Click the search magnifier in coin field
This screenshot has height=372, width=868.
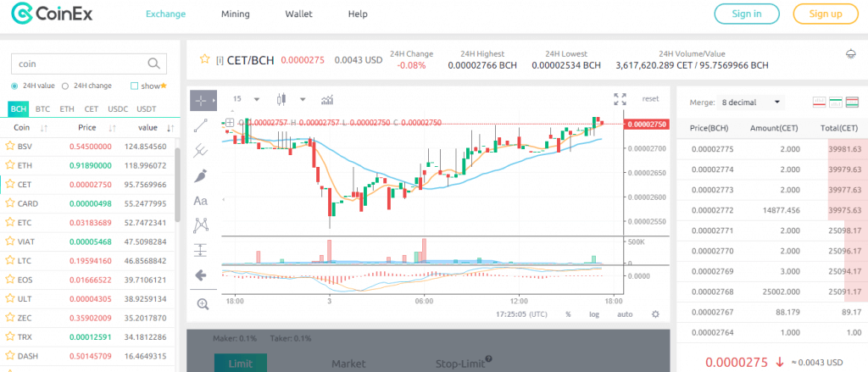(x=153, y=64)
